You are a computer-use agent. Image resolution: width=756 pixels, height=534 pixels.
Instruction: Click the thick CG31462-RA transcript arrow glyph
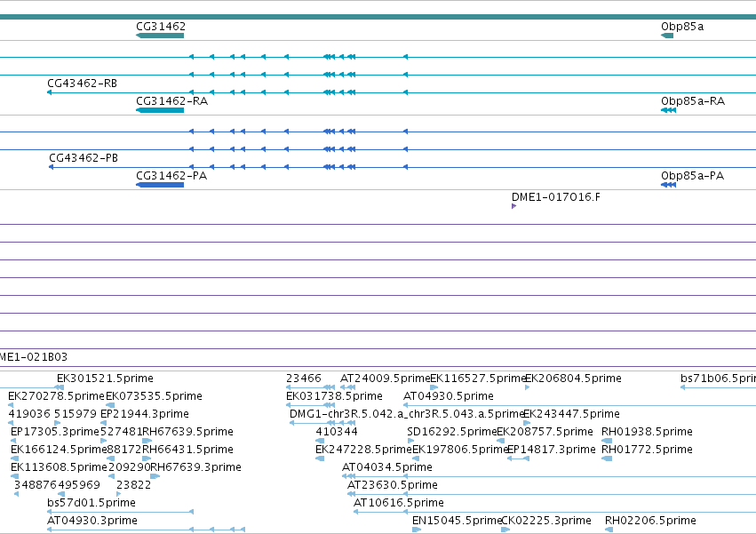coord(160,110)
